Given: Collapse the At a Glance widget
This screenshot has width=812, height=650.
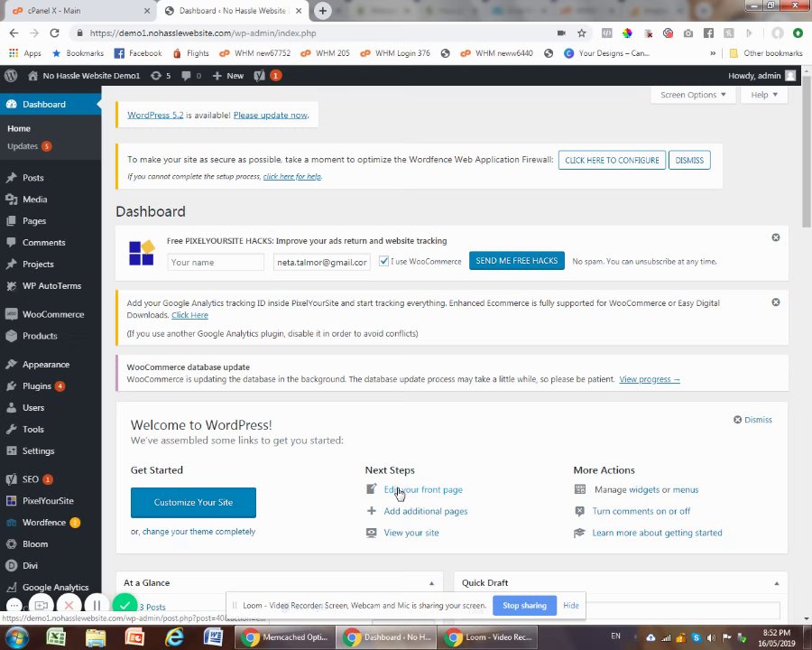Looking at the screenshot, I should click(431, 583).
